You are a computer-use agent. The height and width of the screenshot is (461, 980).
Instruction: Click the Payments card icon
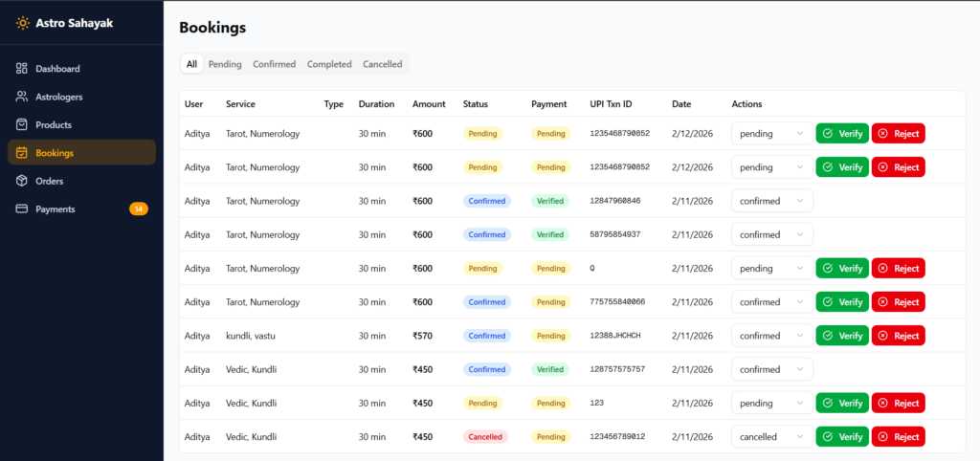click(x=22, y=209)
